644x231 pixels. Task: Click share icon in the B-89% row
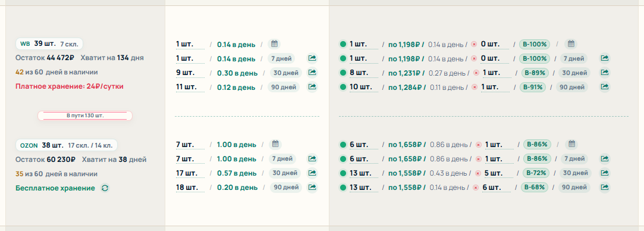point(604,73)
